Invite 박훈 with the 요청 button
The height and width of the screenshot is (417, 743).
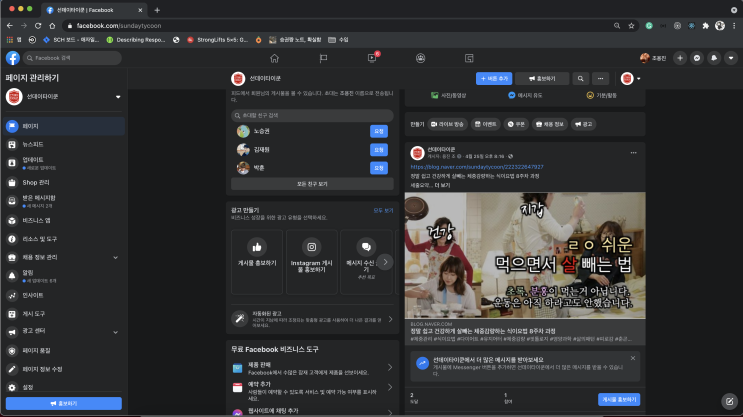click(379, 168)
